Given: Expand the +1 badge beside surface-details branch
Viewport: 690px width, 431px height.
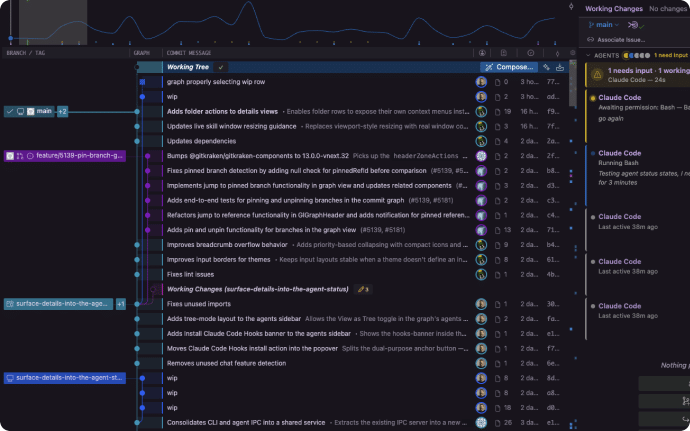Looking at the screenshot, I should point(121,304).
